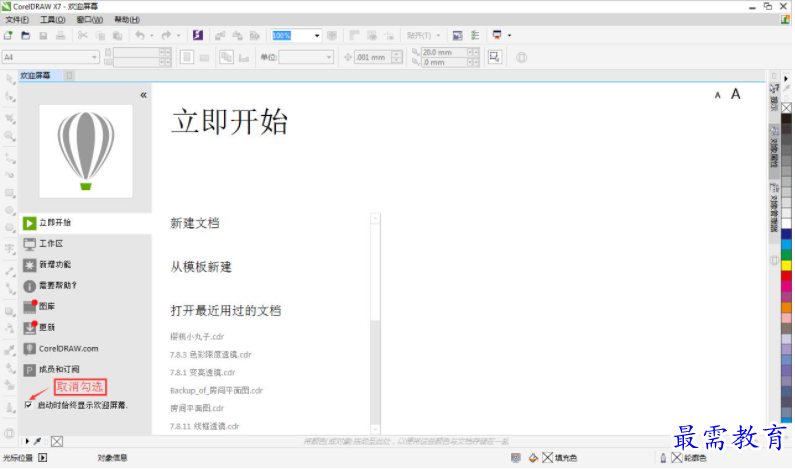Select the Freehand curve tool

10,158
